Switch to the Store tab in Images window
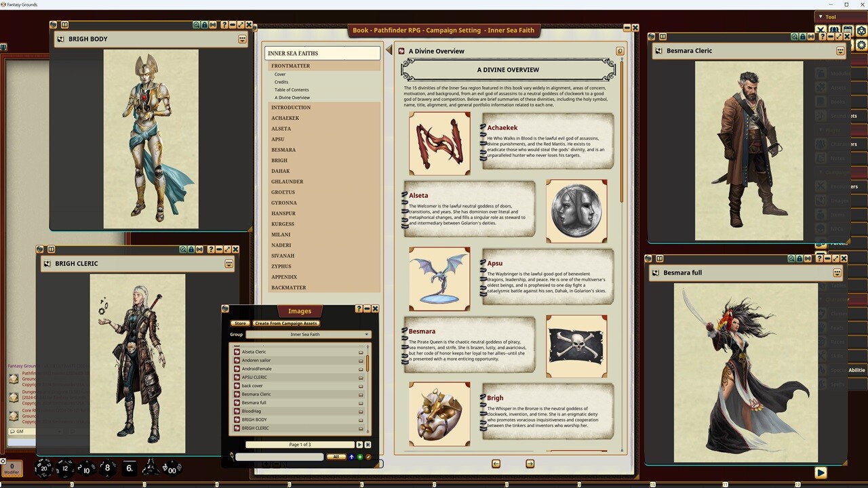The image size is (868, 488). [240, 323]
